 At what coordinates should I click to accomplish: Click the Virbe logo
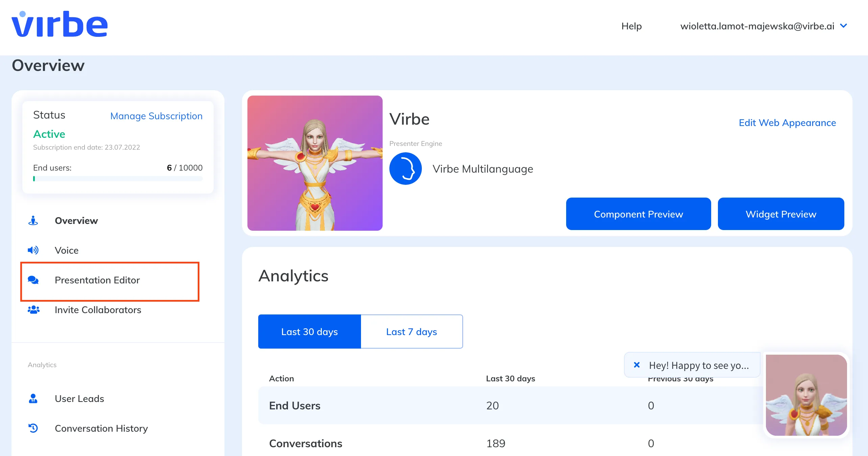[x=59, y=24]
